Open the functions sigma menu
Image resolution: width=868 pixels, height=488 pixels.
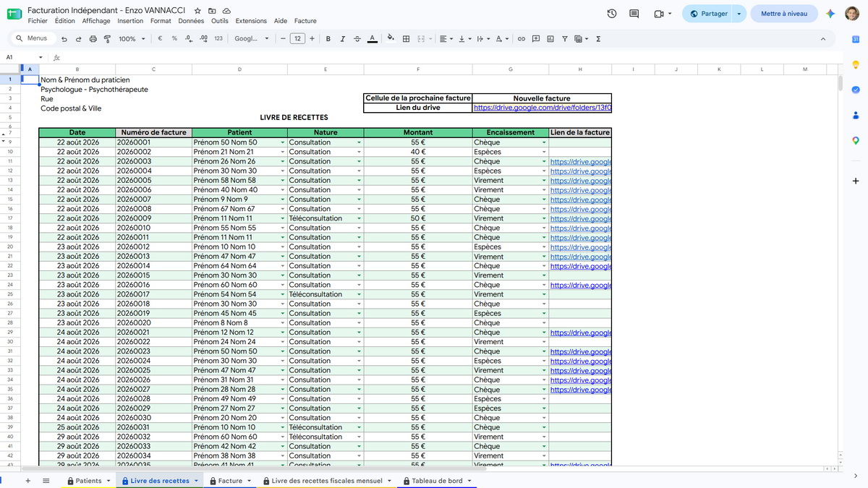(x=598, y=39)
